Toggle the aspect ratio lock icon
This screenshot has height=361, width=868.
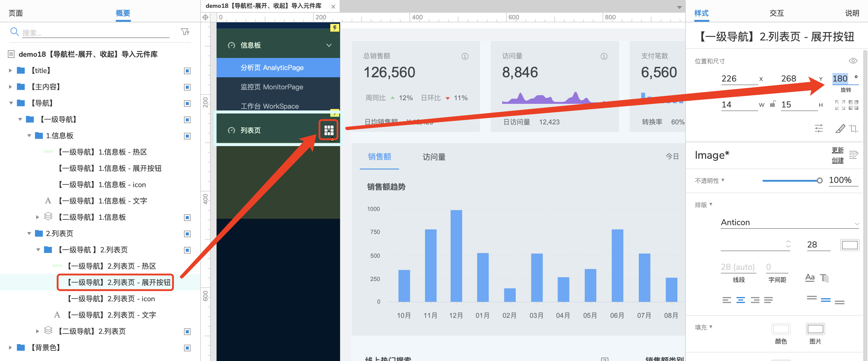(773, 104)
